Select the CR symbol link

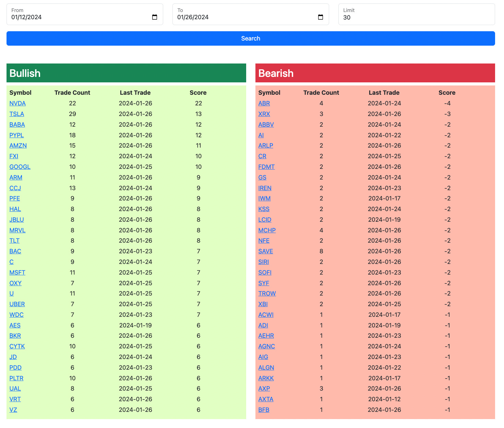point(262,156)
